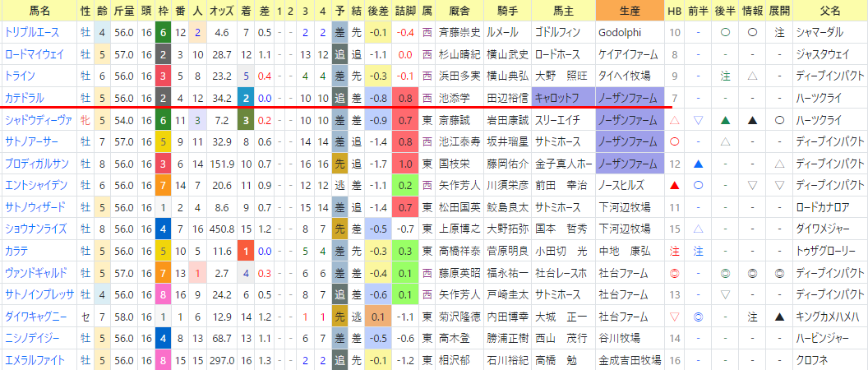The image size is (868, 370).
Task: Sort by the オッズ column header
Action: pos(221,11)
